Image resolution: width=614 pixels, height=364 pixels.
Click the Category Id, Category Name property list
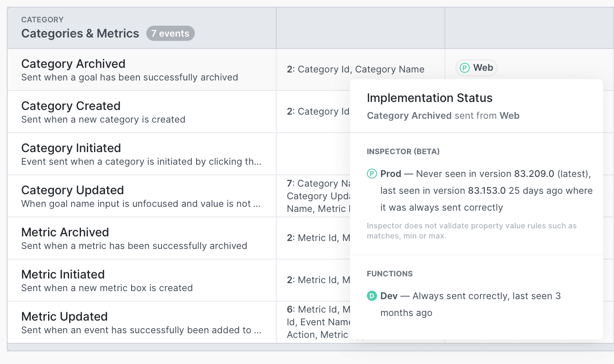click(x=357, y=69)
